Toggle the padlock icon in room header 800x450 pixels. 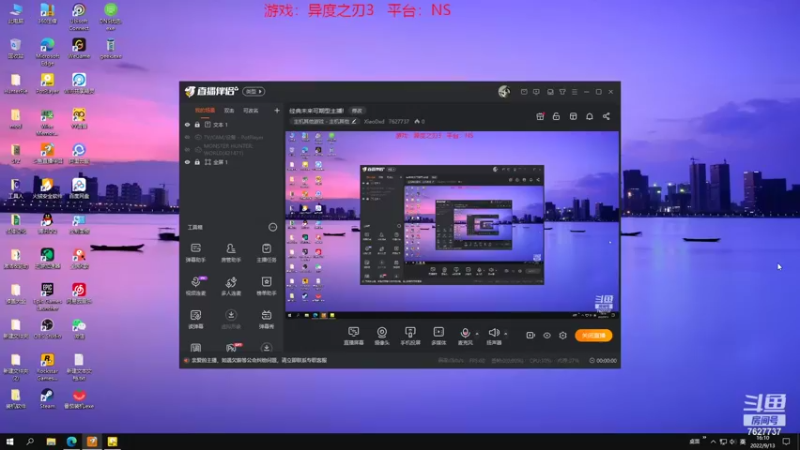[556, 116]
